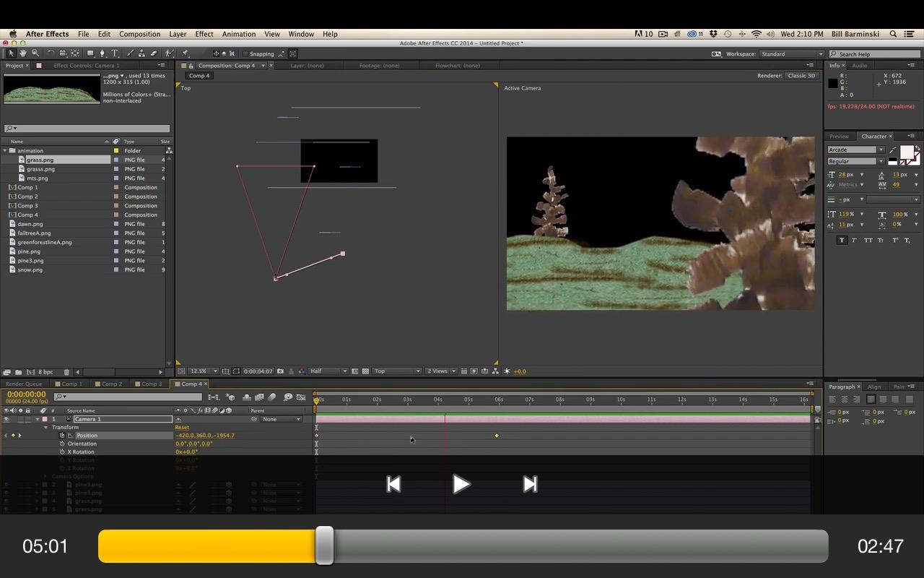The height and width of the screenshot is (578, 924).
Task: Open the 2 Views layout dropdown
Action: [443, 371]
